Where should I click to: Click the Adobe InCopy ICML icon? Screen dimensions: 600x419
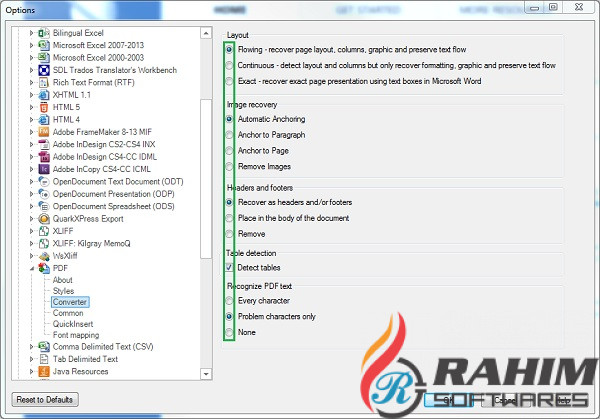(44, 169)
